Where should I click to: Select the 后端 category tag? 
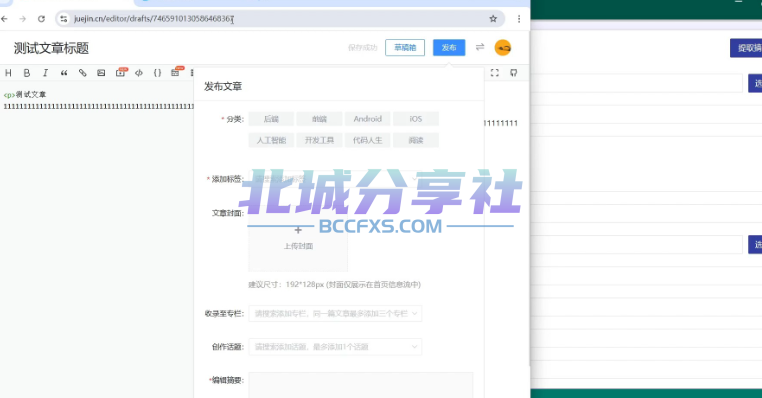[271, 119]
